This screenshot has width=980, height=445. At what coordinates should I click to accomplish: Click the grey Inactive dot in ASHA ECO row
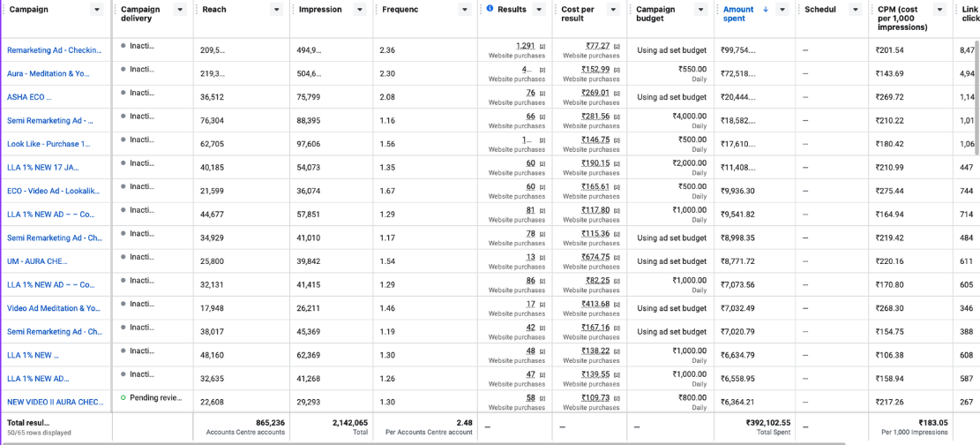click(123, 93)
